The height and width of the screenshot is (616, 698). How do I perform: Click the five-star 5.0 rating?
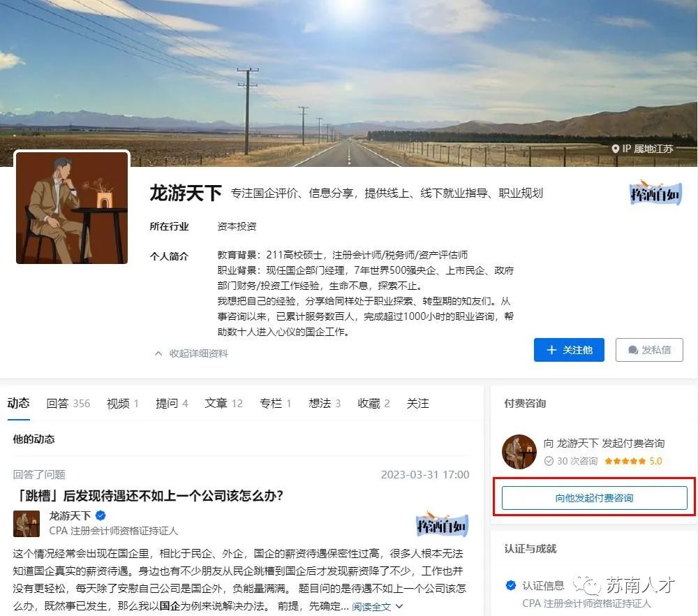(633, 461)
